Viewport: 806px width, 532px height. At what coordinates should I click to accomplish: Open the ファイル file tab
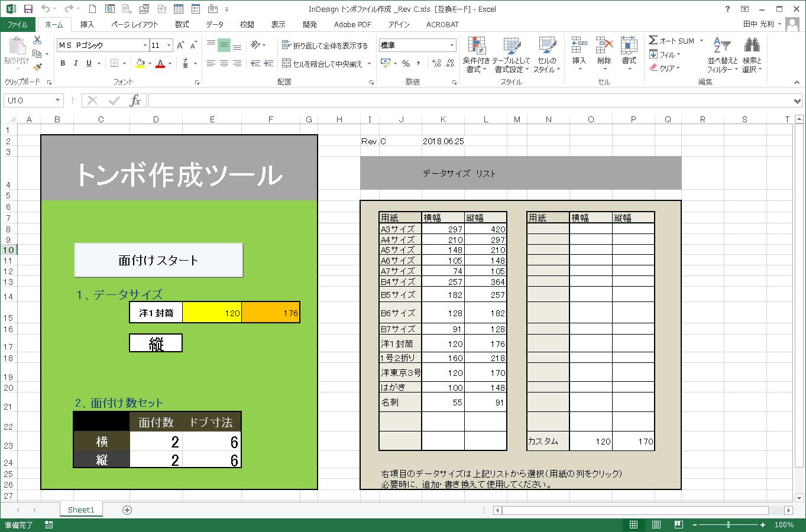click(18, 24)
